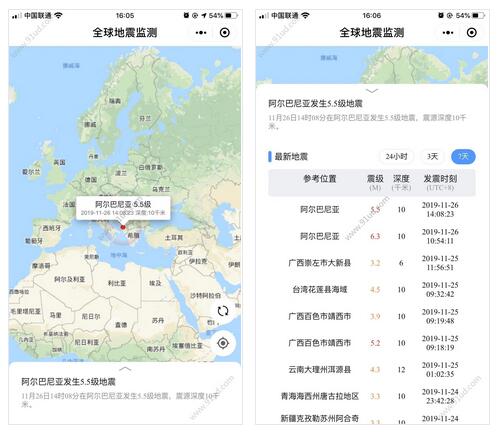Open the more options dots in right screen
Screen dimensions: 498x434
coord(448,33)
